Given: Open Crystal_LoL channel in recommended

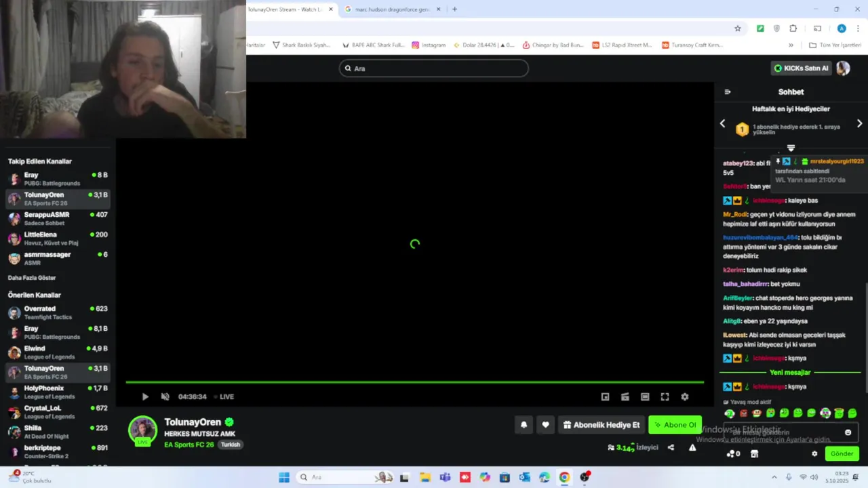Looking at the screenshot, I should click(x=58, y=412).
